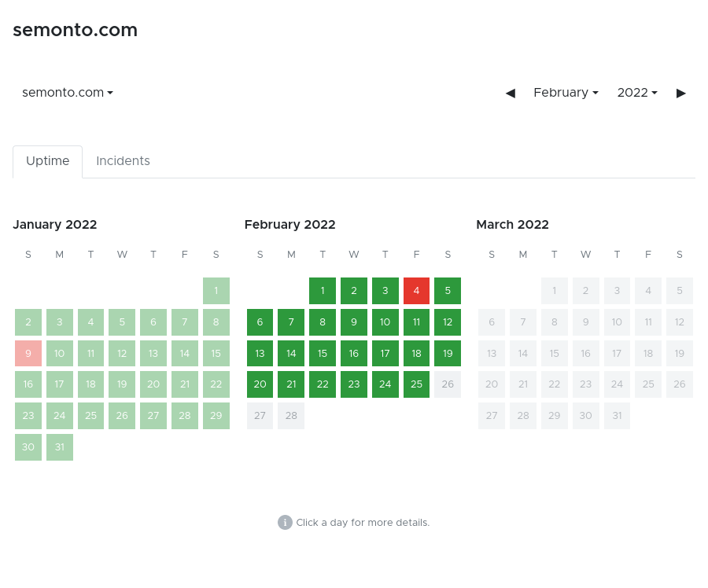Select February 25 in the calendar
The width and height of the screenshot is (708, 588).
pyautogui.click(x=416, y=384)
